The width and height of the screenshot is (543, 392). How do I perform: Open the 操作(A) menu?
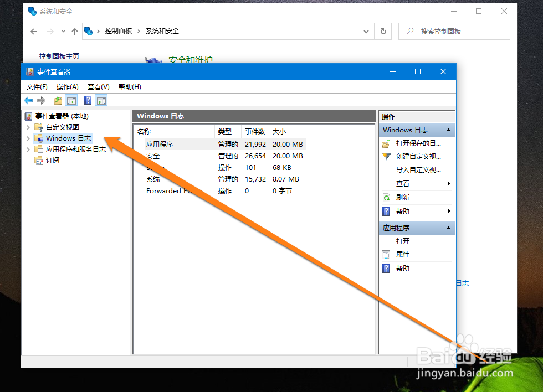coord(66,86)
